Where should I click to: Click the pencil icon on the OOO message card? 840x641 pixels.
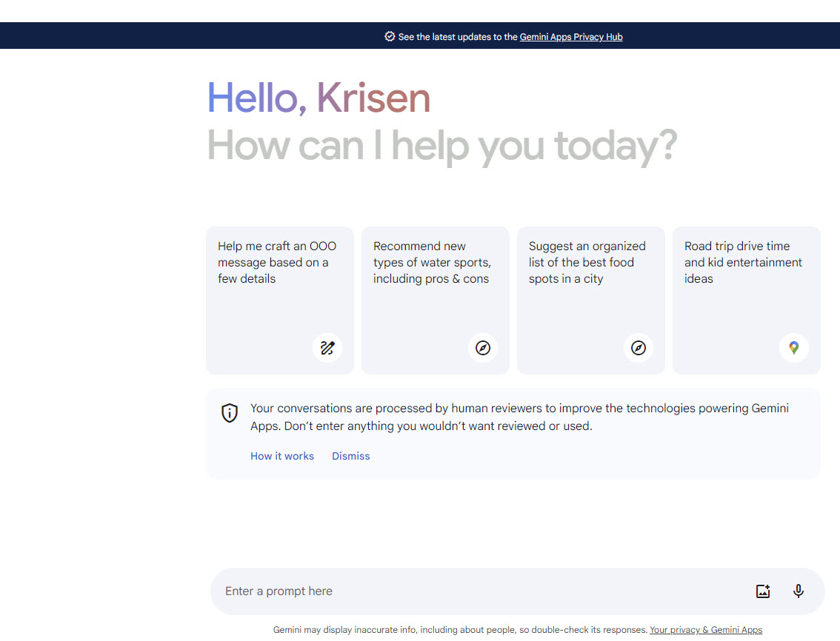click(327, 347)
